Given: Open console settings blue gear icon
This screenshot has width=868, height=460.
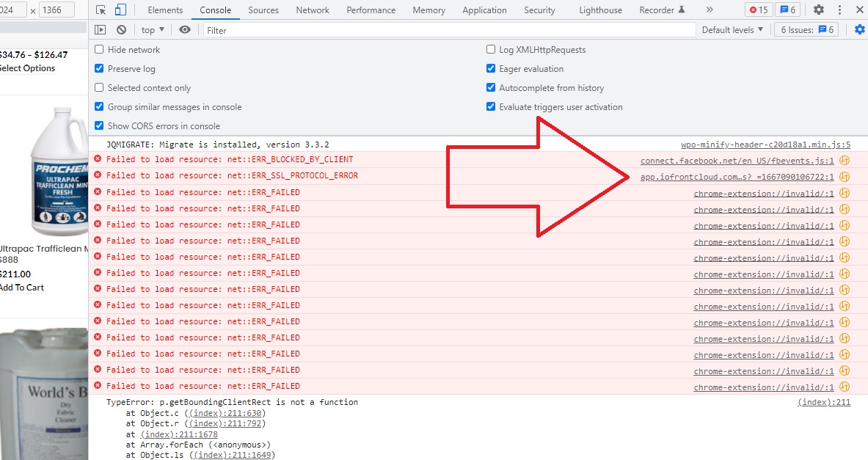Looking at the screenshot, I should [859, 30].
